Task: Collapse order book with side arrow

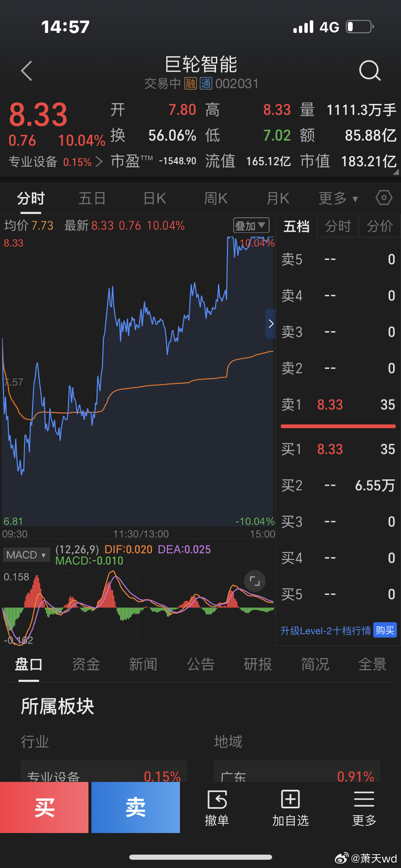Action: [x=271, y=324]
